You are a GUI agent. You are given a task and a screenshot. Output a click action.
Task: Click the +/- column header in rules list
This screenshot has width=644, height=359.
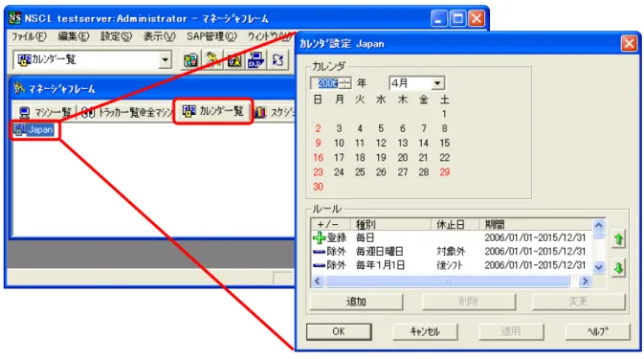point(331,224)
